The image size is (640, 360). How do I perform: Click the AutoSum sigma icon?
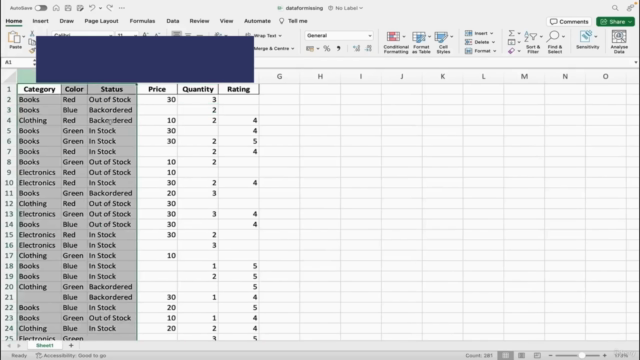click(511, 33)
